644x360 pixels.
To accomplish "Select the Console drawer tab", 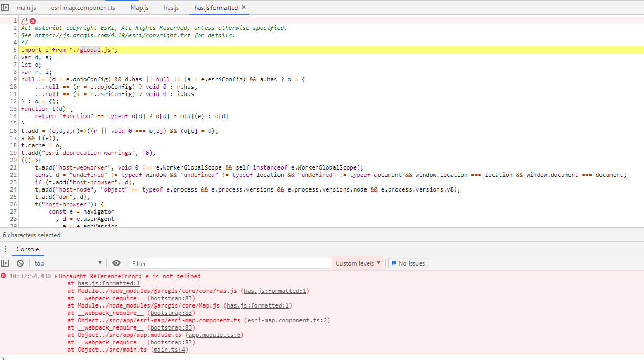I will point(28,249).
